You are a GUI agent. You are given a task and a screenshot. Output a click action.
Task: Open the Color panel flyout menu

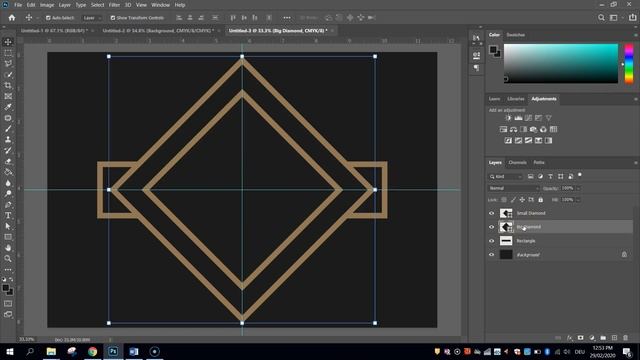(x=636, y=35)
